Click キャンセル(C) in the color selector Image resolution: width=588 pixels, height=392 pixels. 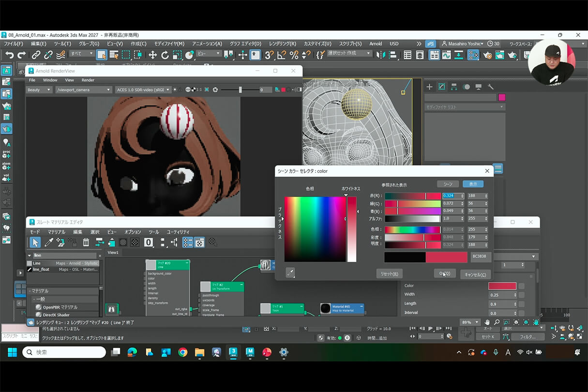pyautogui.click(x=475, y=274)
